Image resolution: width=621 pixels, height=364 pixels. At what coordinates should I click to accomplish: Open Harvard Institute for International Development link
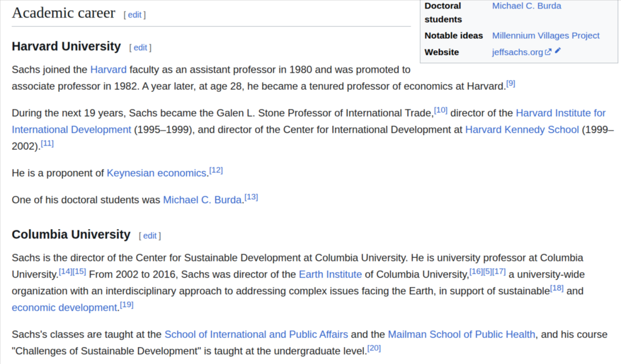tap(308, 121)
